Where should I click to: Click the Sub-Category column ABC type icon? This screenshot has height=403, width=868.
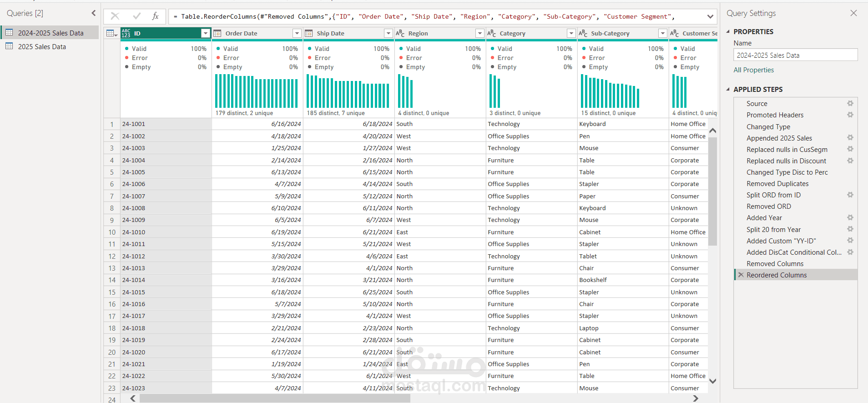click(x=583, y=33)
